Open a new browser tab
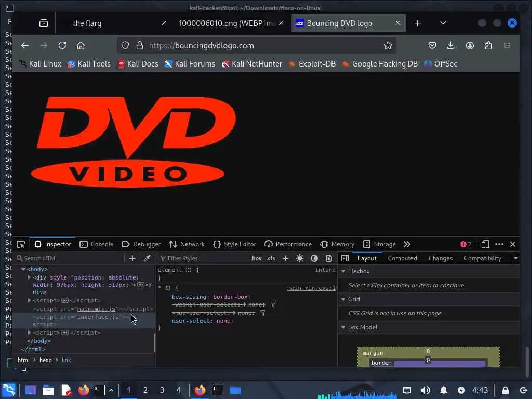532x399 pixels. point(418,23)
